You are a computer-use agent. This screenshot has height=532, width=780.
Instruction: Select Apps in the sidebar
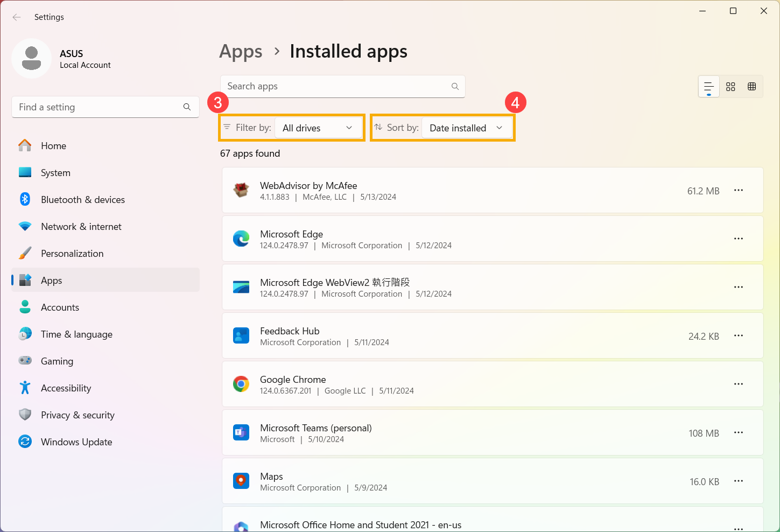[106, 280]
